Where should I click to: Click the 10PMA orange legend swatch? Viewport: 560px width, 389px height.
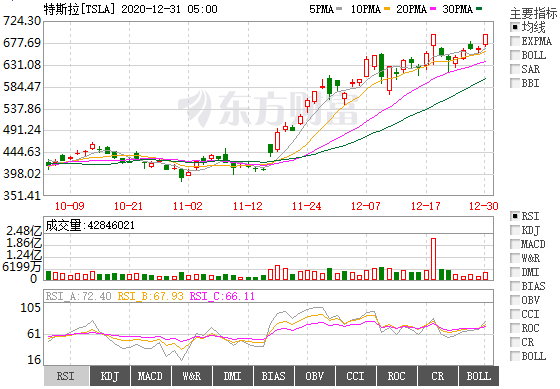(387, 9)
